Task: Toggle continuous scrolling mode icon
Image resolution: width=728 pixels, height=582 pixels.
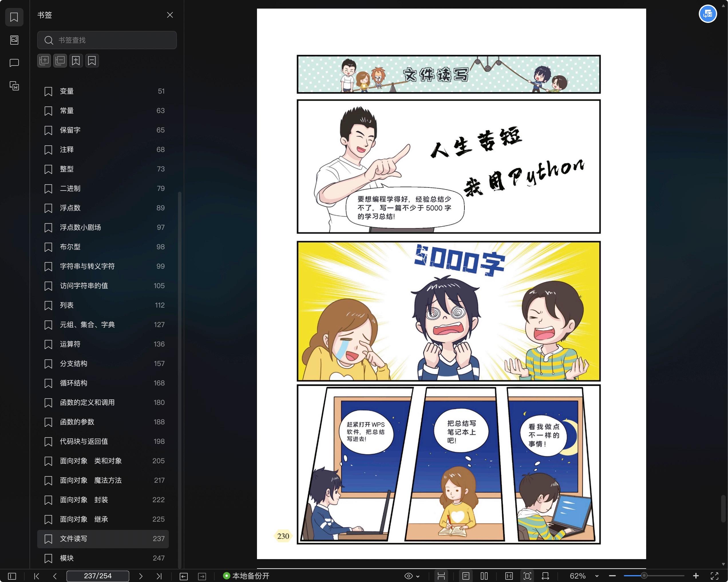Action: 441,576
